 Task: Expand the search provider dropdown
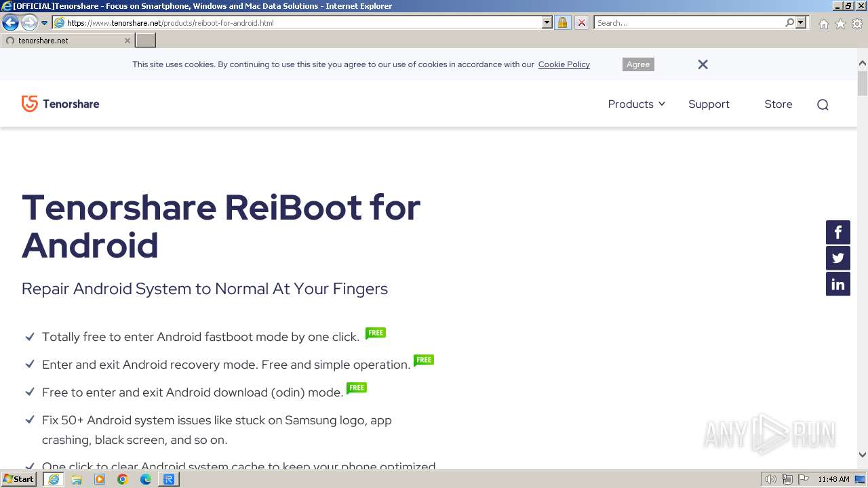801,23
